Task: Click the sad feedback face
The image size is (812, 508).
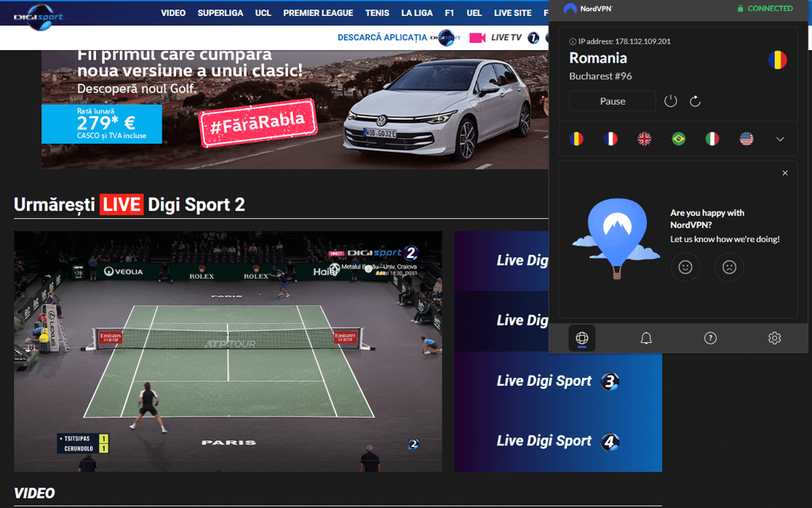Action: (x=730, y=267)
